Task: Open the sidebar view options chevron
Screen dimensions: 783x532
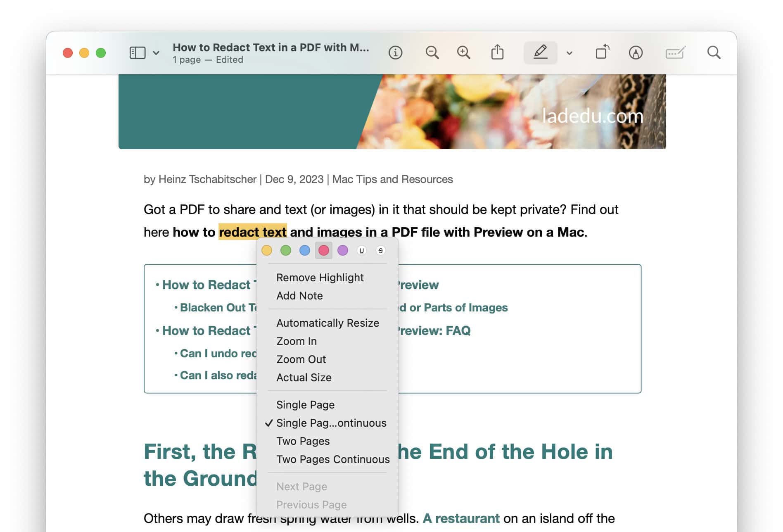Action: point(156,53)
